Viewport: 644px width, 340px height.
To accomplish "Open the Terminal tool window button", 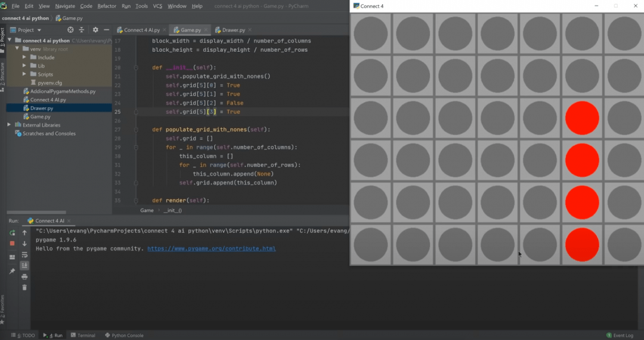I will coord(82,335).
